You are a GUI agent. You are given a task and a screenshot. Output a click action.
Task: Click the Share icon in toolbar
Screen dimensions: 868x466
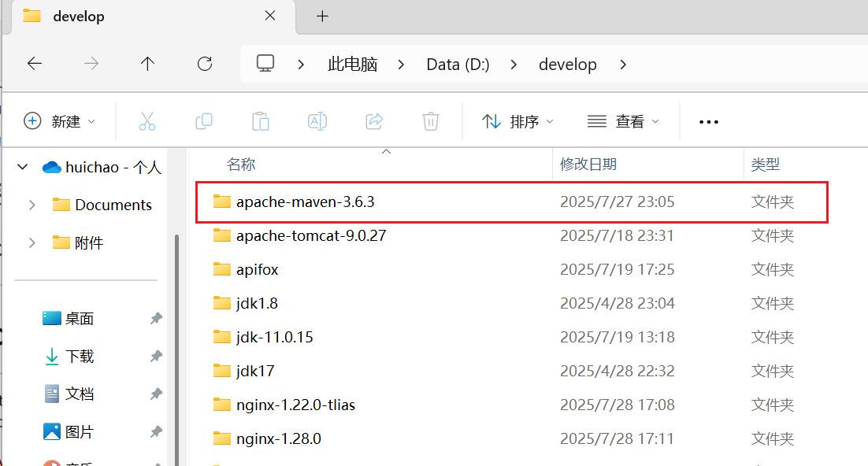coord(374,121)
